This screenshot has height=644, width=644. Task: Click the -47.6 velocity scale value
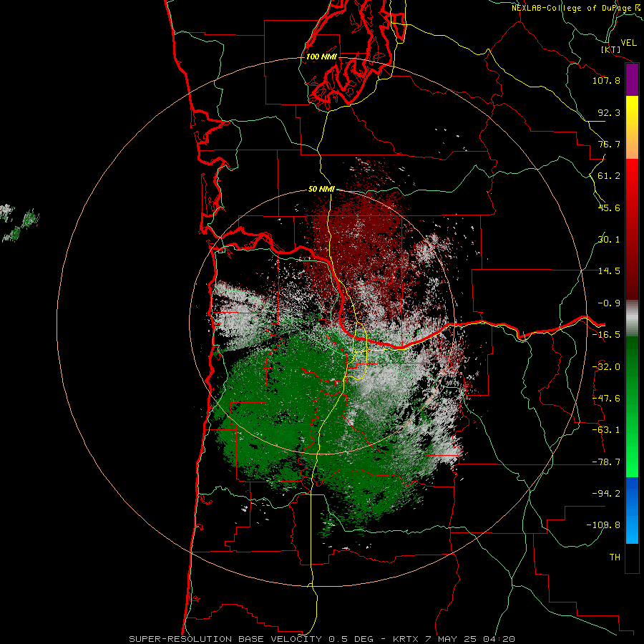coord(606,399)
